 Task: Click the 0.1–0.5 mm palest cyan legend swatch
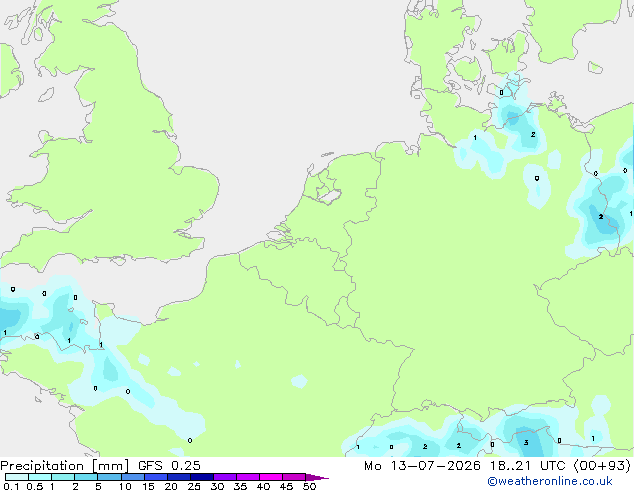click(17, 477)
